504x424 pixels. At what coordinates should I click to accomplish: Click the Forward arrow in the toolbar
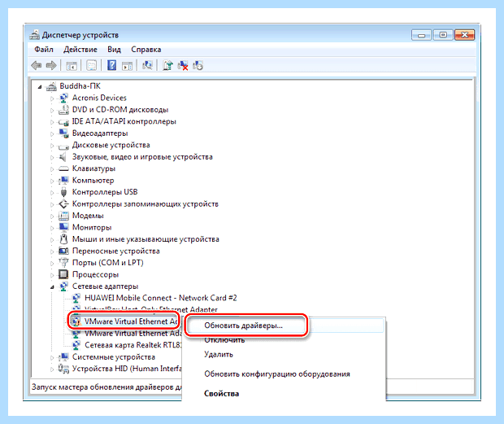(51, 66)
